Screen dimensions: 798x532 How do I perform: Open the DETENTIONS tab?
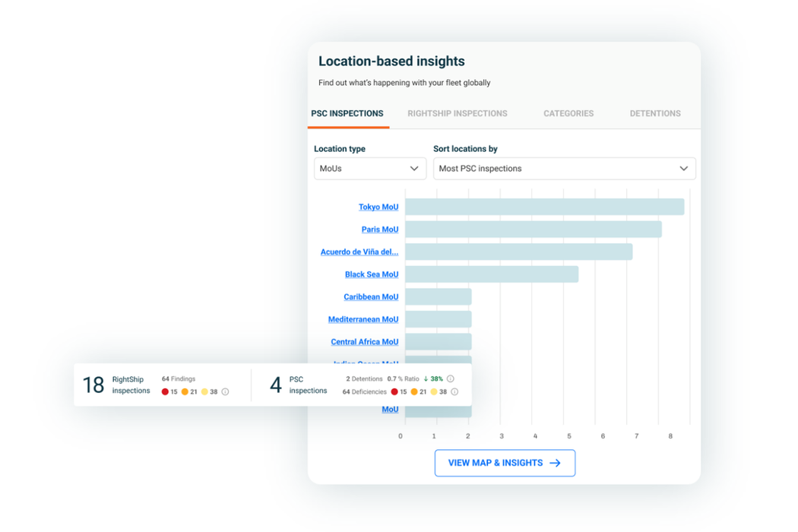(654, 113)
